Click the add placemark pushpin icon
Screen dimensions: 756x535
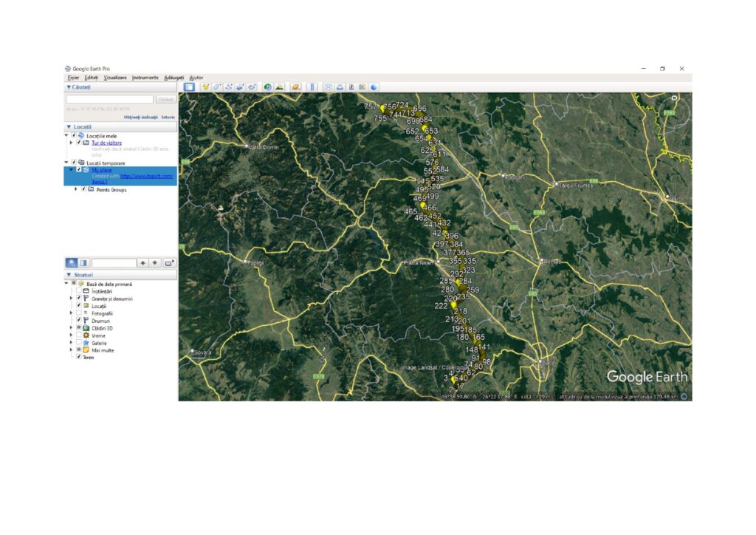coord(205,87)
